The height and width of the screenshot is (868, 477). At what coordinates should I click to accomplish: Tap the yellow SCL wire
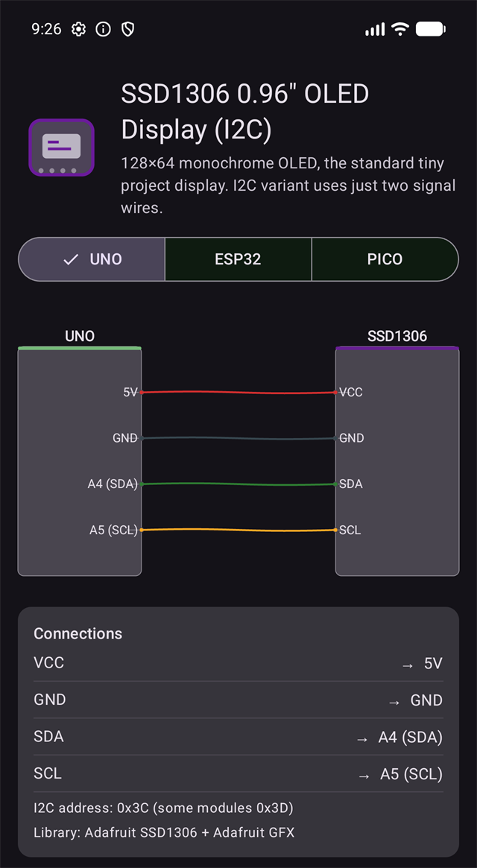238,530
